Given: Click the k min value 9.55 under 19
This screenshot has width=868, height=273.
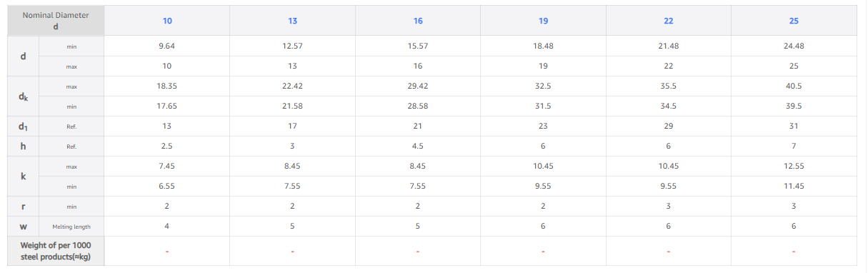Looking at the screenshot, I should tap(544, 186).
